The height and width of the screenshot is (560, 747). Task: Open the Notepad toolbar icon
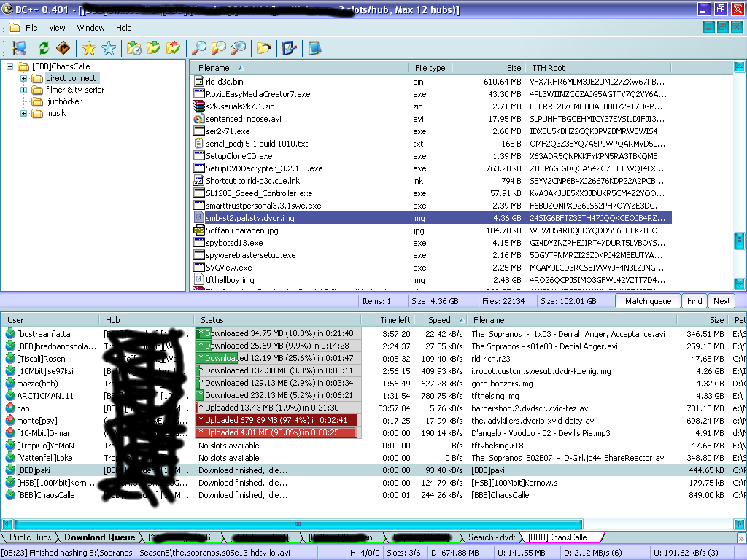[x=314, y=48]
